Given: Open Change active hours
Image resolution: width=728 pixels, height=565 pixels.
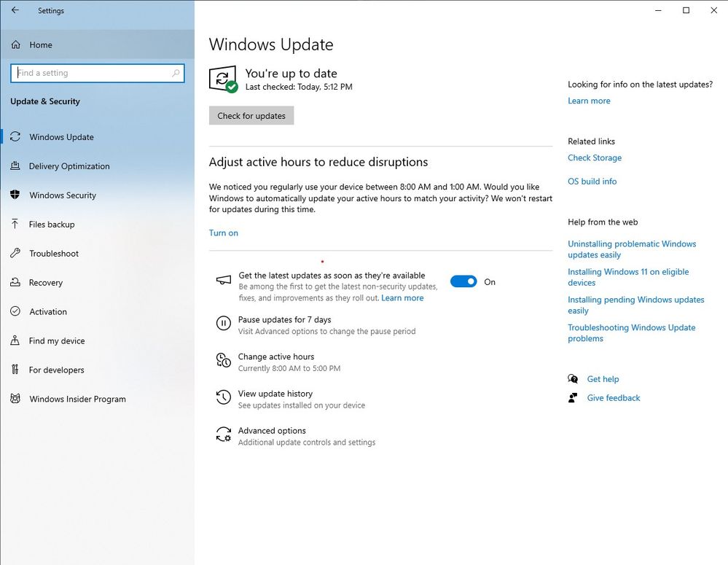Looking at the screenshot, I should (278, 362).
